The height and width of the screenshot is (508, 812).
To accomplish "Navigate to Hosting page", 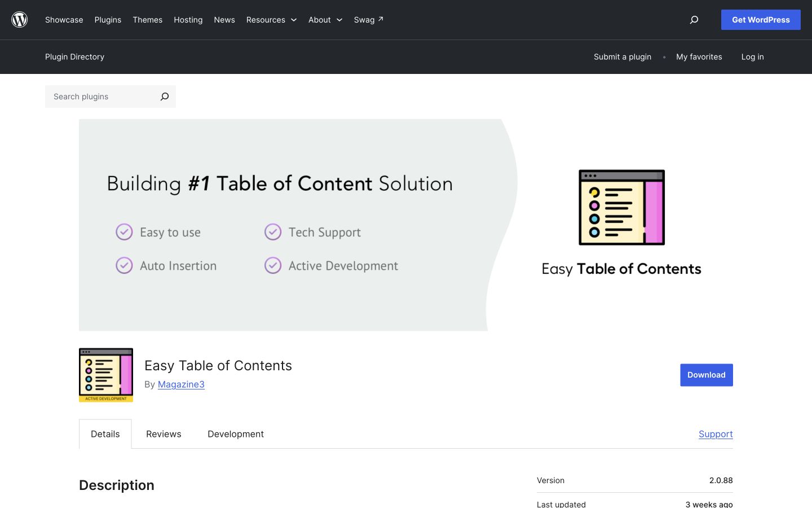I will click(x=188, y=20).
